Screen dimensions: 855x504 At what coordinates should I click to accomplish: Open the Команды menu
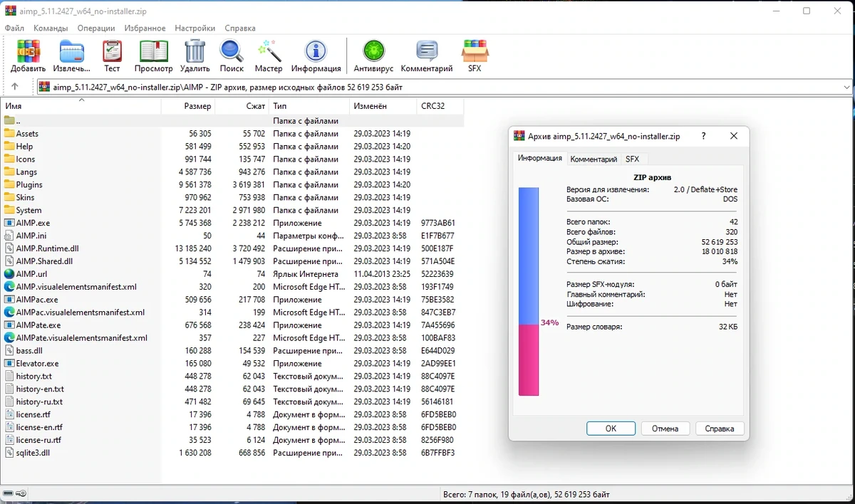51,28
